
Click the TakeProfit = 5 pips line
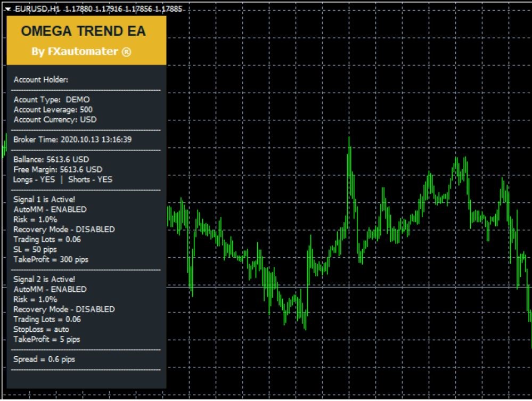[47, 339]
